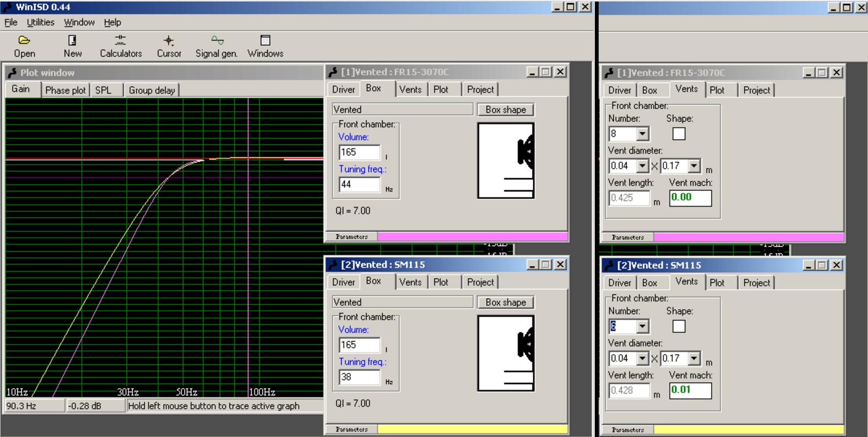Viewport: 868px width, 437px height.
Task: Click the Vent mach value 0.01
Action: click(690, 390)
